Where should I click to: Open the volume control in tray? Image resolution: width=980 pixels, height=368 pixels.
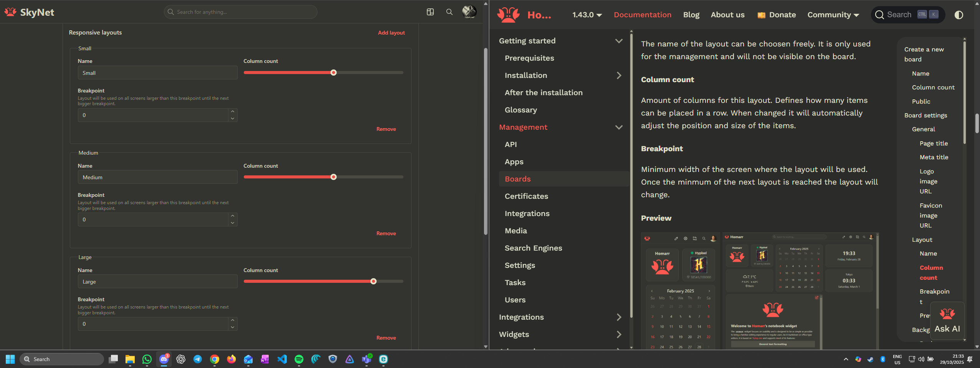click(x=921, y=359)
